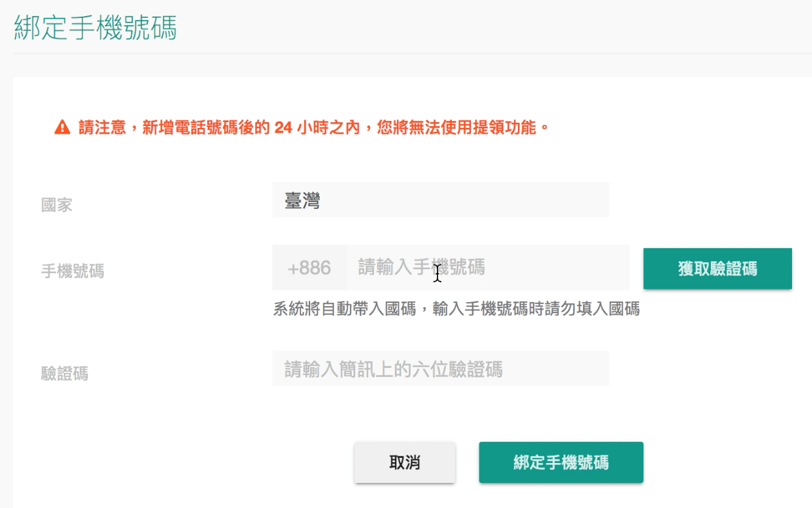
Task: Click the 手機號碼 field label
Action: click(73, 271)
